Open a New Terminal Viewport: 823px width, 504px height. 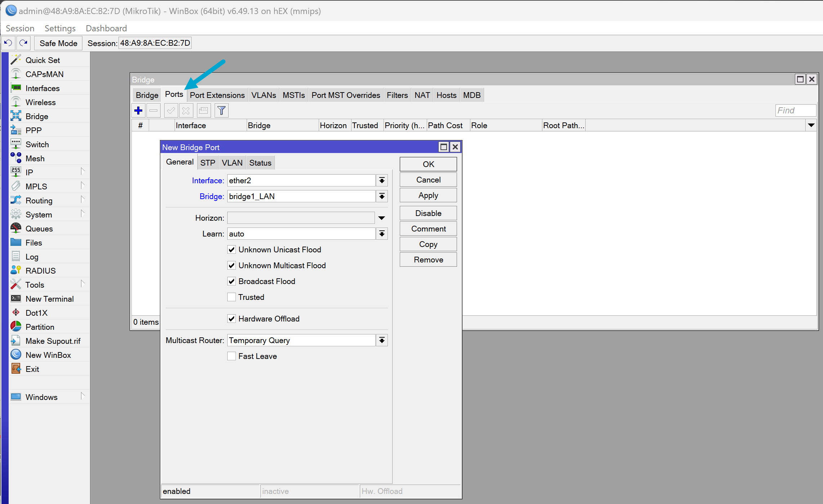(49, 298)
